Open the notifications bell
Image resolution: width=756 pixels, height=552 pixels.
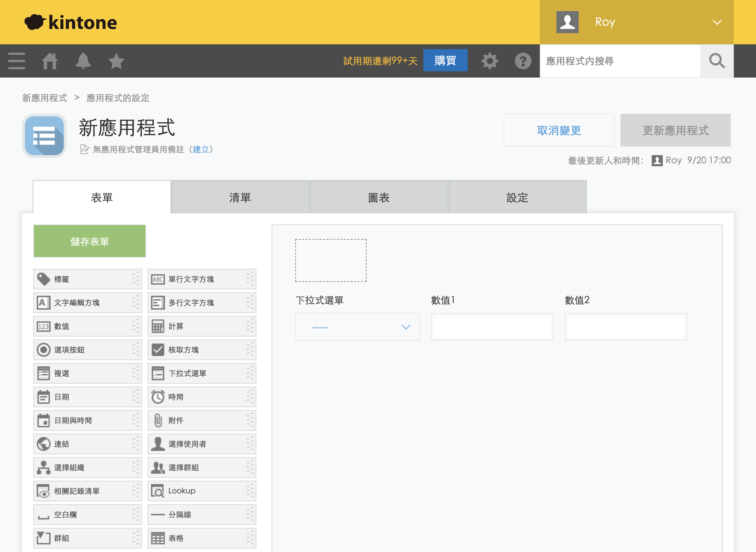click(x=83, y=61)
